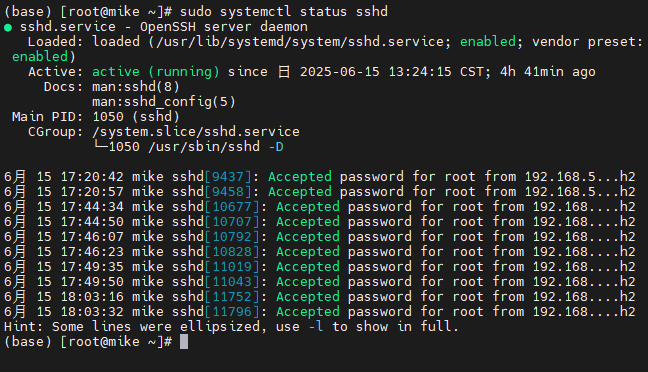Click the green status dot beside sshd.service
This screenshot has height=372, width=648.
tap(8, 28)
